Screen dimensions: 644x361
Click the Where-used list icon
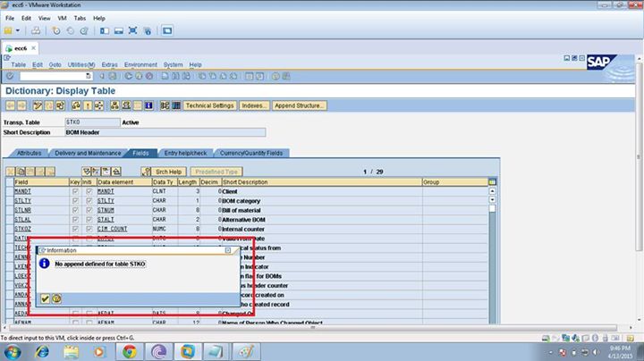coord(99,105)
